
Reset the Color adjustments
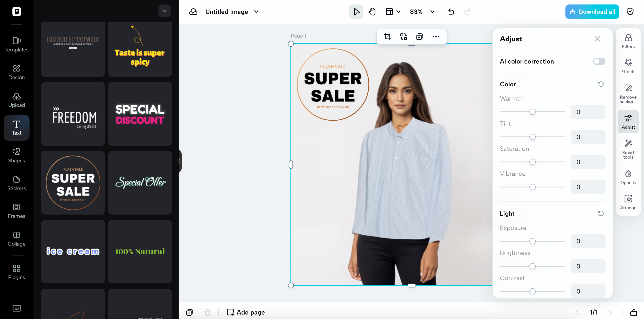click(x=601, y=84)
